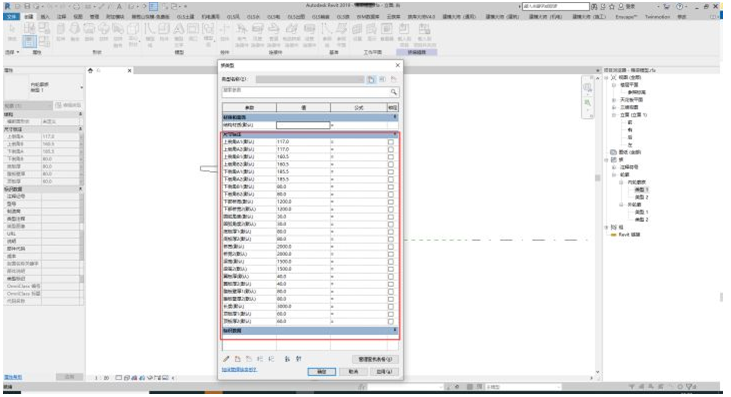The height and width of the screenshot is (397, 731).
Task: Click 编辑类型 button in the Properties panel
Action: coord(68,105)
